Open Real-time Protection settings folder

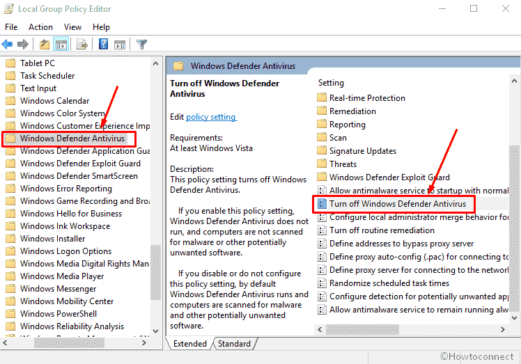coord(361,98)
